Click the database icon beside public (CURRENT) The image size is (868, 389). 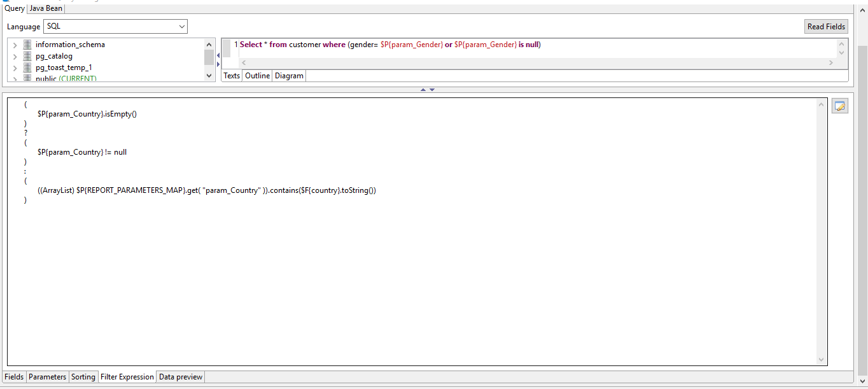pyautogui.click(x=26, y=78)
